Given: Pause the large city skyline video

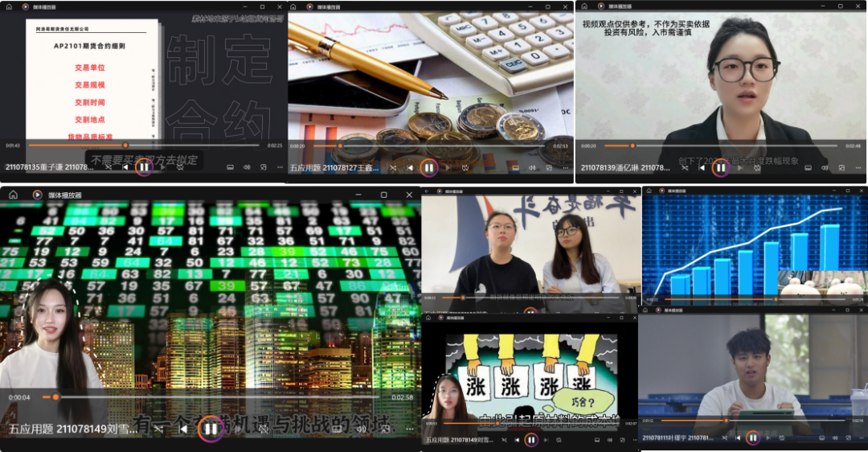Looking at the screenshot, I should pos(210,429).
